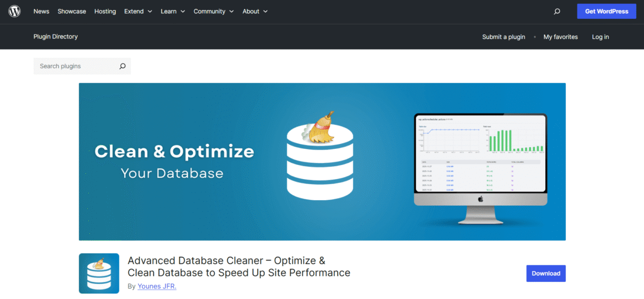Click the Get WordPress button
The height and width of the screenshot is (299, 644).
point(607,12)
